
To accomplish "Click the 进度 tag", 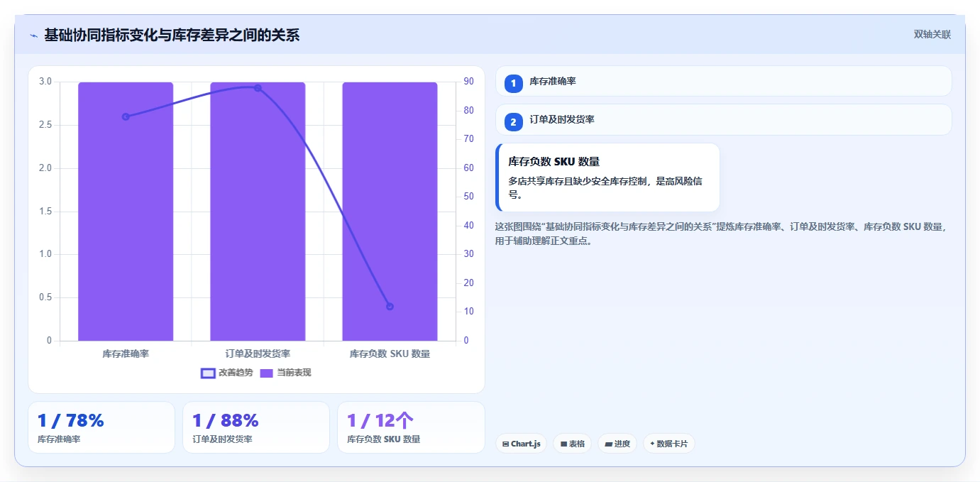I will coord(617,444).
